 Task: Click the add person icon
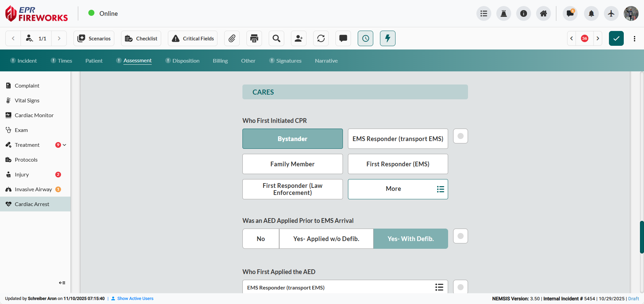(x=299, y=38)
